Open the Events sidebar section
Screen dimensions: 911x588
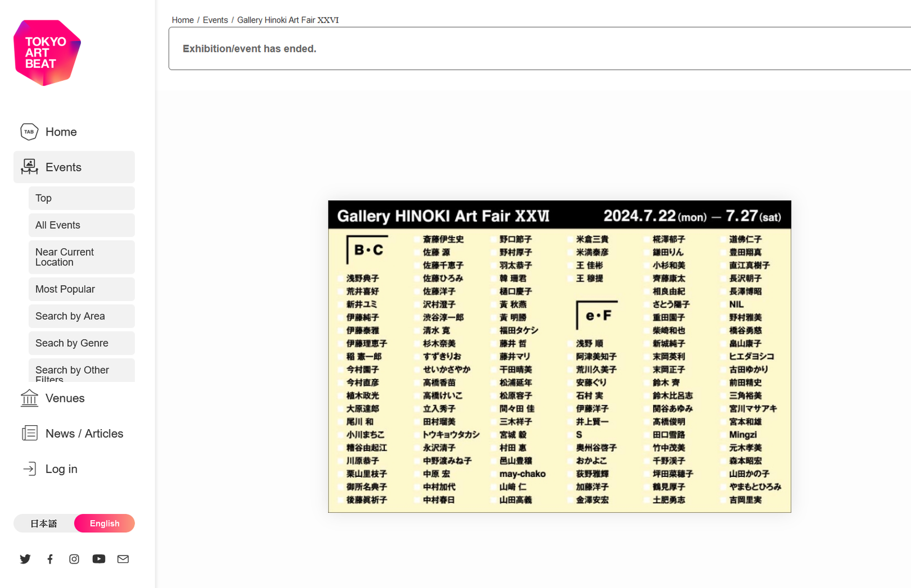74,167
